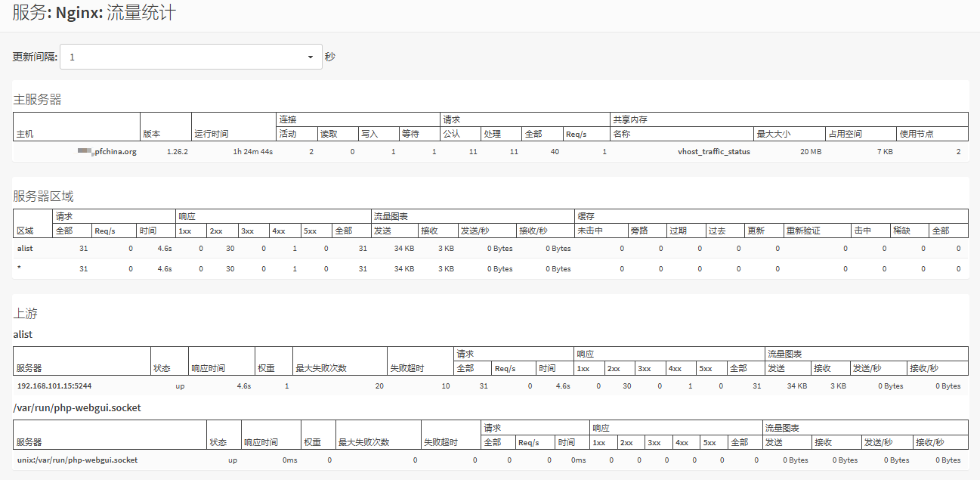This screenshot has height=480, width=980.
Task: Open the update interval dropdown
Action: [190, 57]
